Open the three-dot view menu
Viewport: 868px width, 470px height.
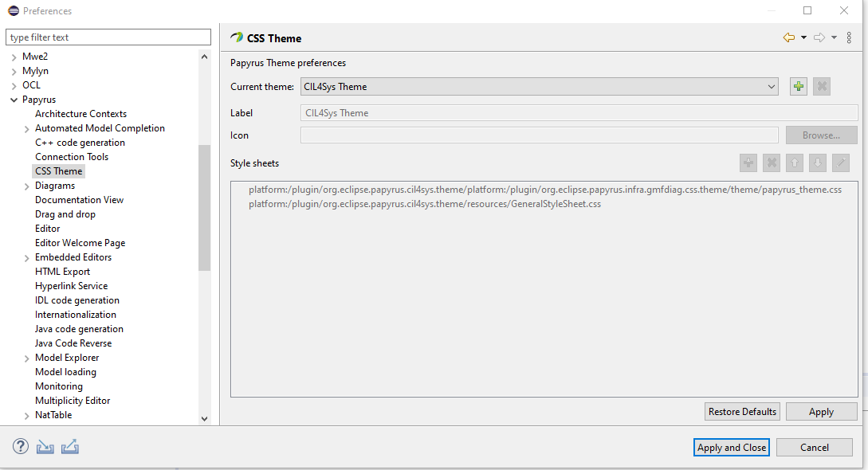[849, 37]
